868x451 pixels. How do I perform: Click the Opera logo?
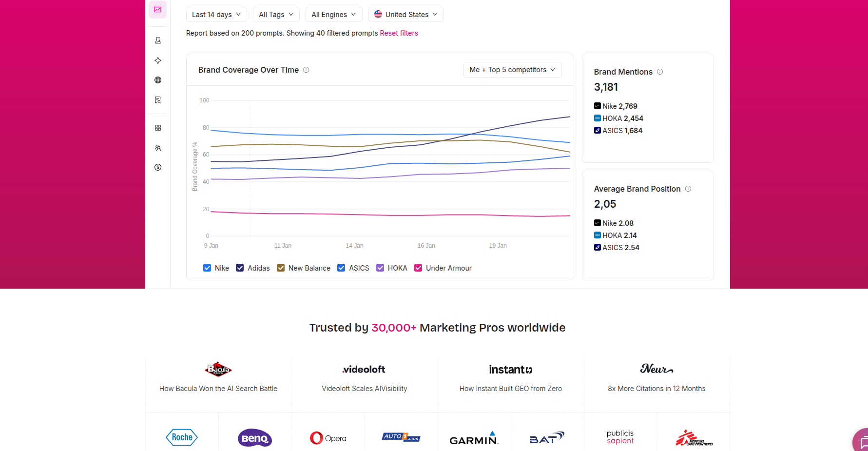coord(328,438)
